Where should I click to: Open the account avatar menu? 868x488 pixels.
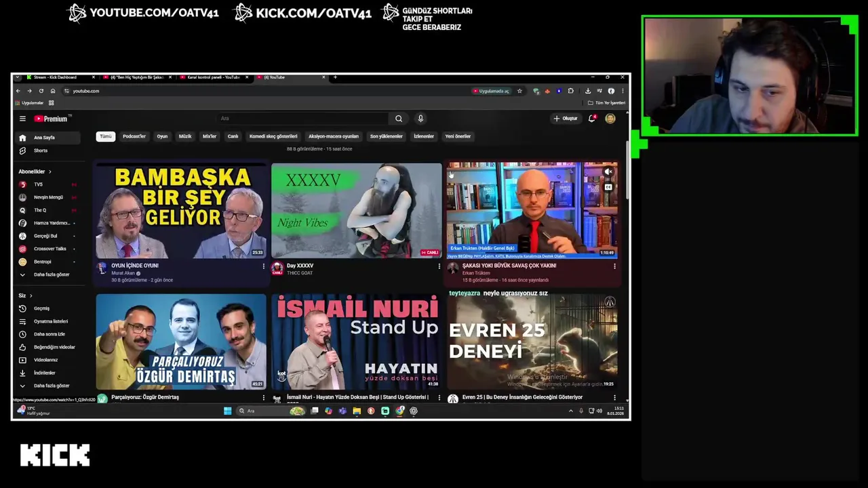click(610, 119)
